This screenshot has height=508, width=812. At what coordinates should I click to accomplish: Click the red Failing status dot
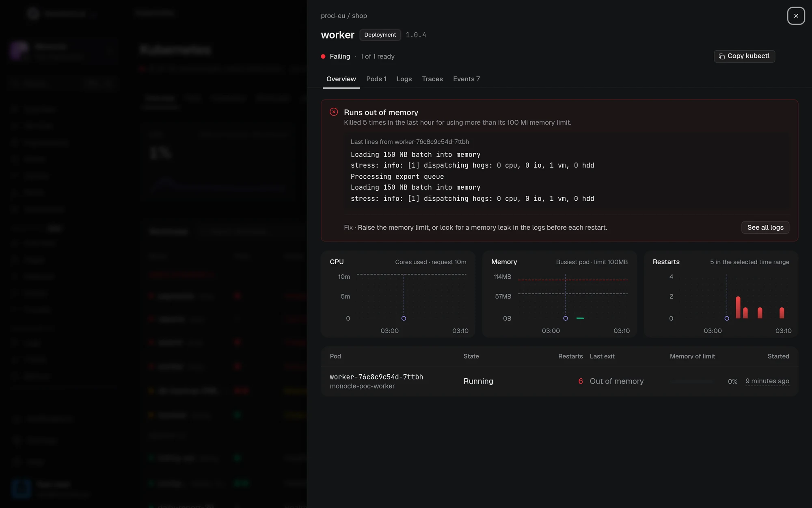323,56
